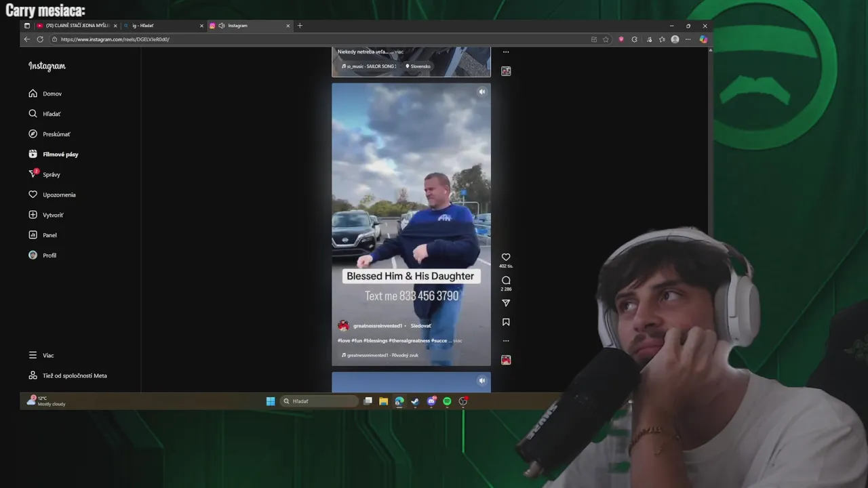
Task: Open Hľadať search in the Instagram sidebar
Action: (45, 114)
